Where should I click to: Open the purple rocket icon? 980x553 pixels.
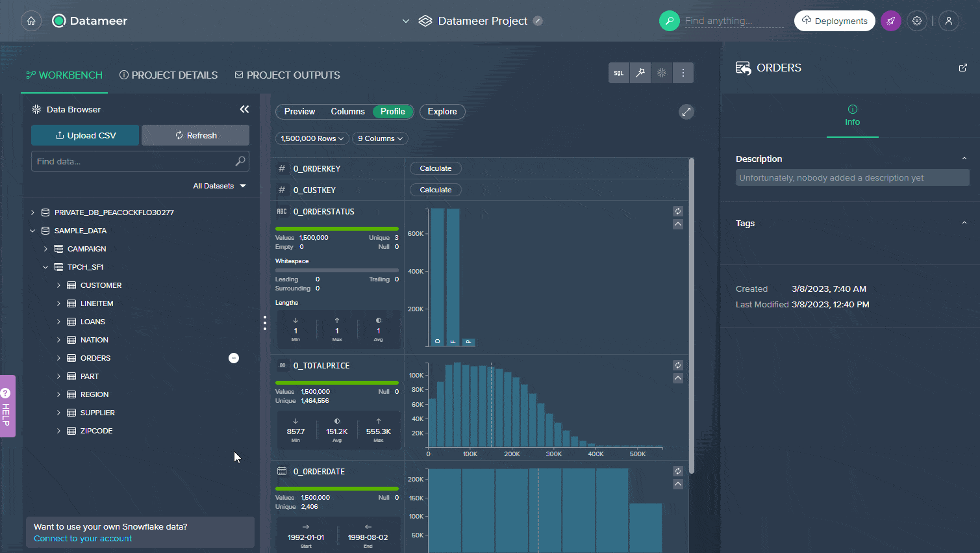[891, 21]
